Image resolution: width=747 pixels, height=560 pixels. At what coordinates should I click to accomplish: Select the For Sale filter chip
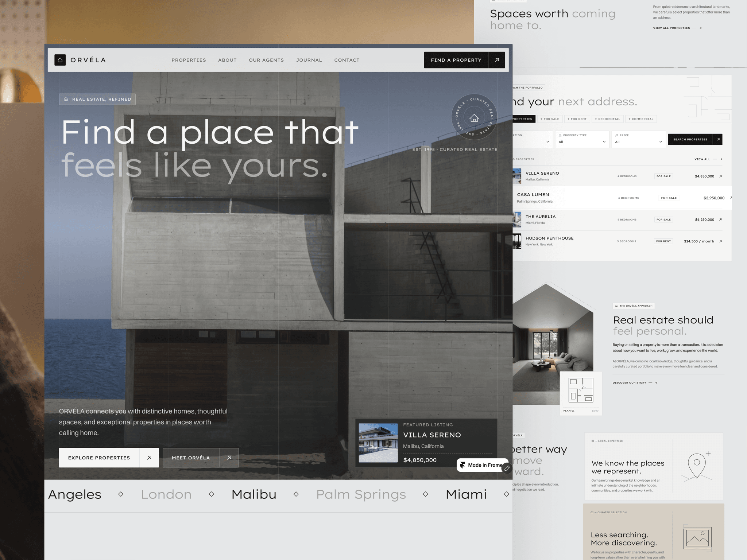tap(550, 119)
